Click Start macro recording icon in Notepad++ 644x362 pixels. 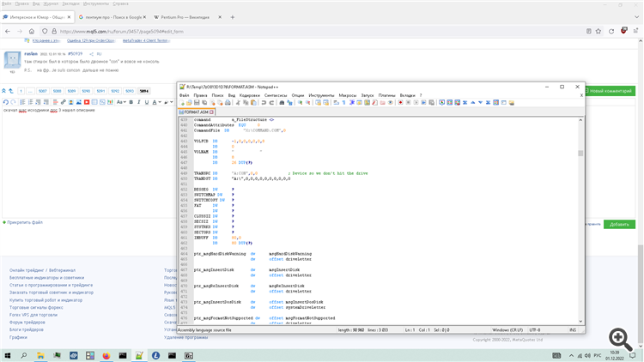coord(400,103)
